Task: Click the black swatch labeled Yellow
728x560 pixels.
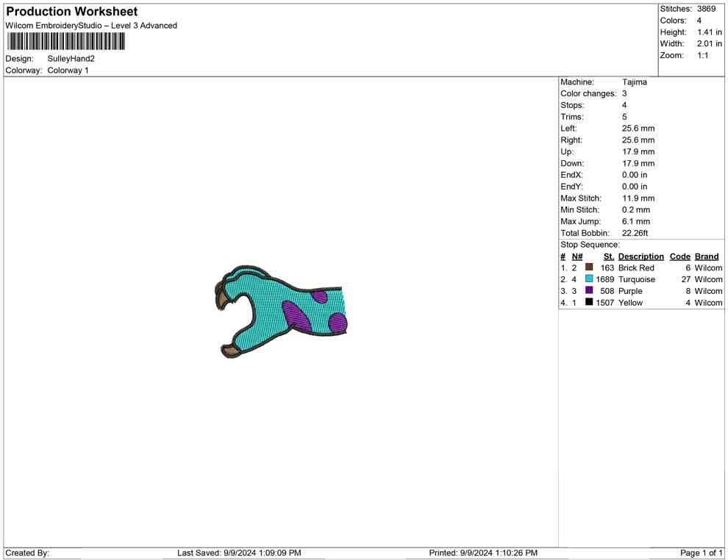Action: [x=589, y=302]
